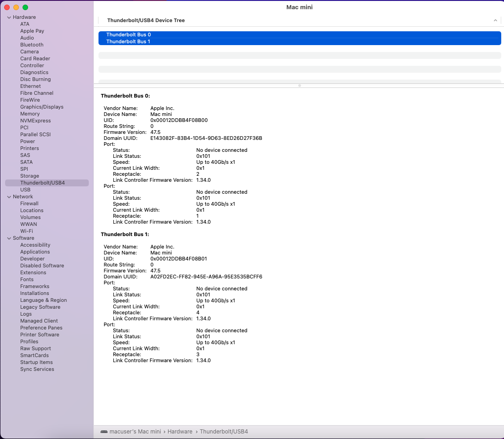The image size is (504, 439).
Task: Click Thunderbolt/USB4 in the path bar
Action: (224, 432)
